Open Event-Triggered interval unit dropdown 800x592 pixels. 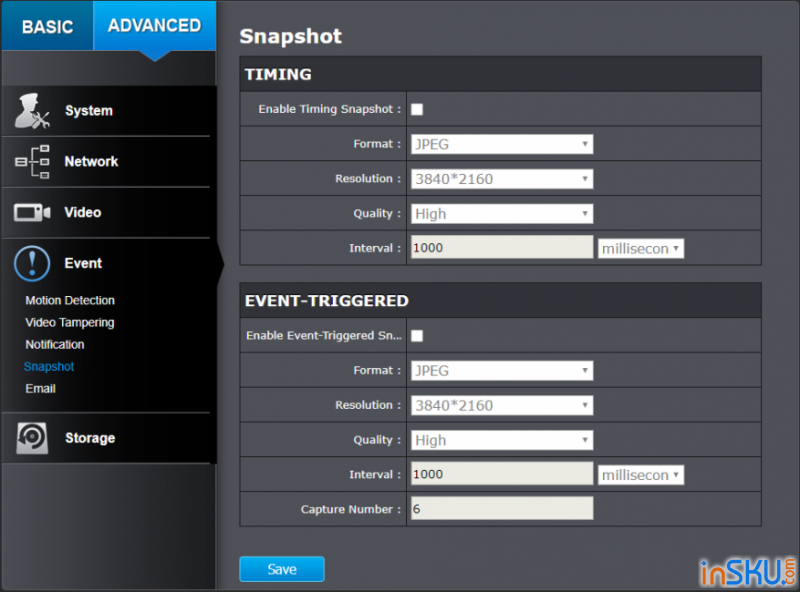pos(641,475)
